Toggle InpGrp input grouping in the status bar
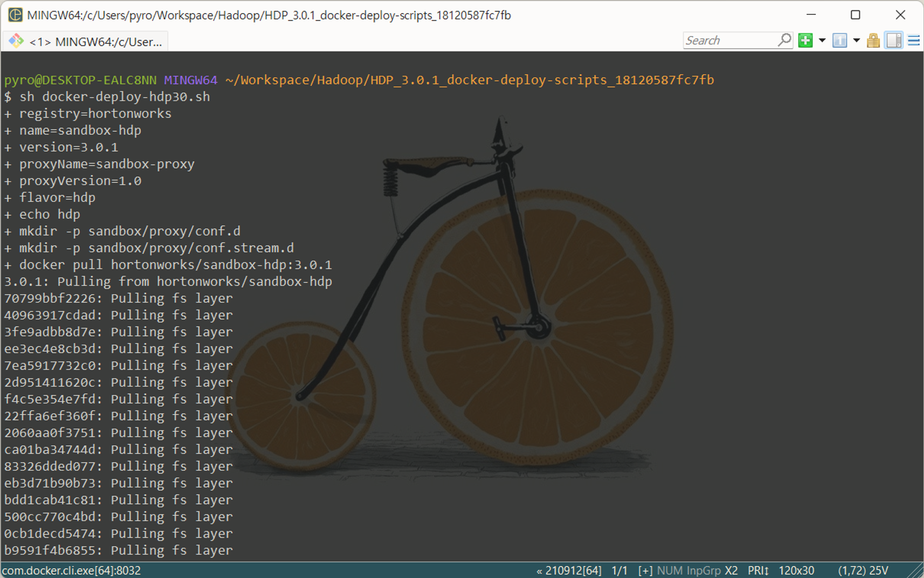 pyautogui.click(x=703, y=571)
